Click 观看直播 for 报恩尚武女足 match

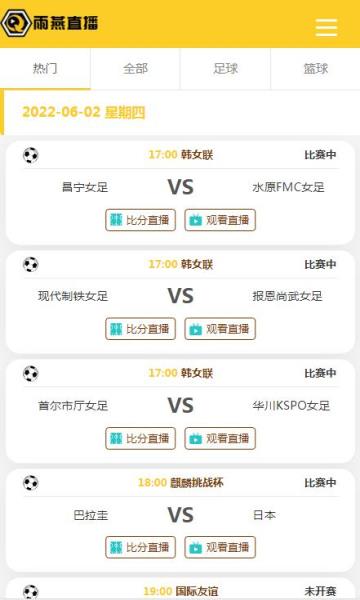pyautogui.click(x=220, y=329)
